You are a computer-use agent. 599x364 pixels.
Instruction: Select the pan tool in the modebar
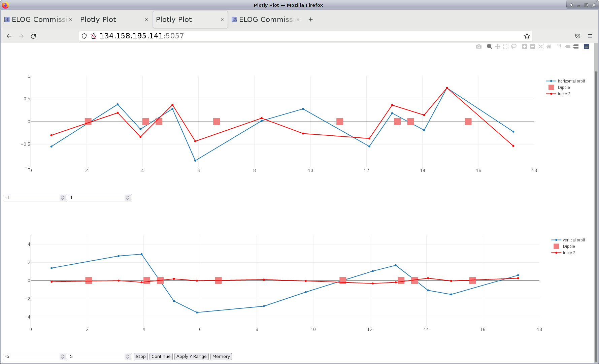point(497,46)
